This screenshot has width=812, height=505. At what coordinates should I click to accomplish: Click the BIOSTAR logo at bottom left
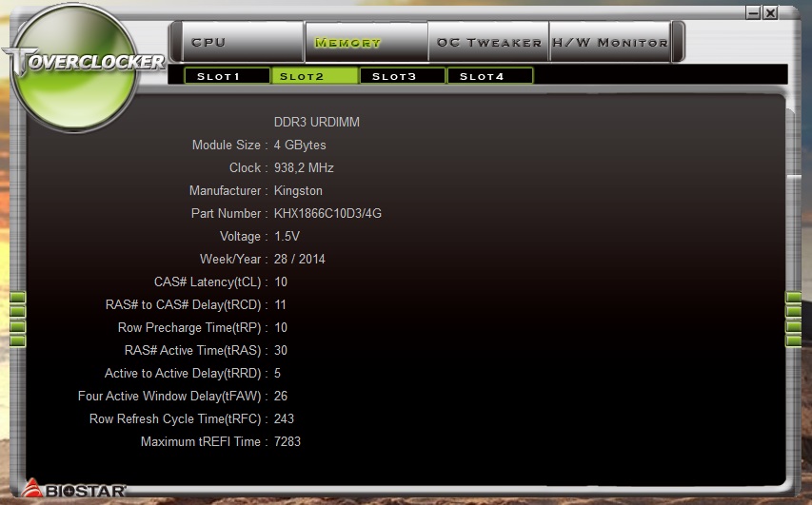coord(73,489)
